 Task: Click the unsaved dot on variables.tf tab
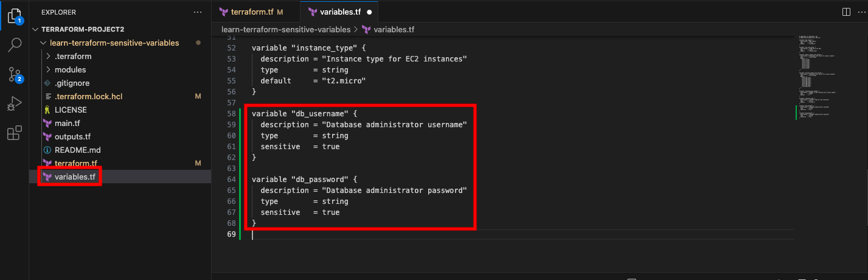pos(369,12)
